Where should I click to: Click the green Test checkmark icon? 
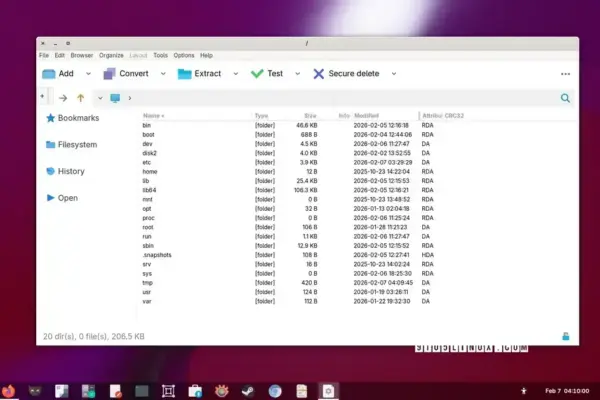257,73
